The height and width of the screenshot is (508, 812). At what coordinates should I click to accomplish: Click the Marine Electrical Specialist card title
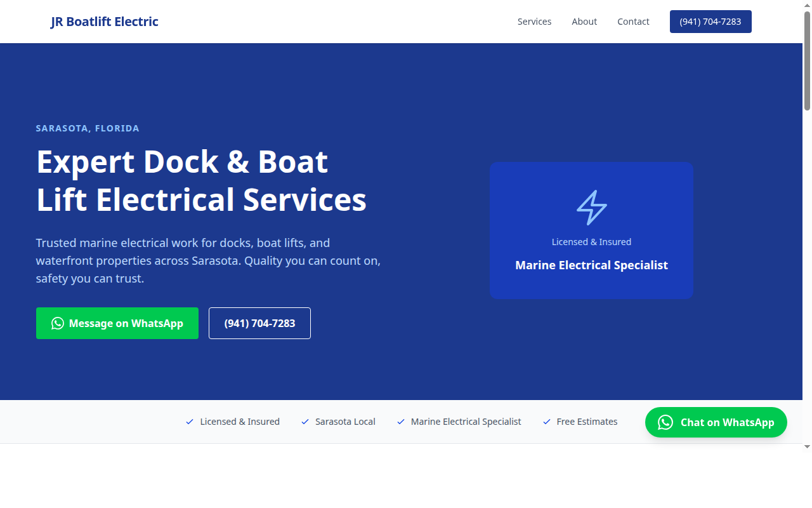[591, 265]
